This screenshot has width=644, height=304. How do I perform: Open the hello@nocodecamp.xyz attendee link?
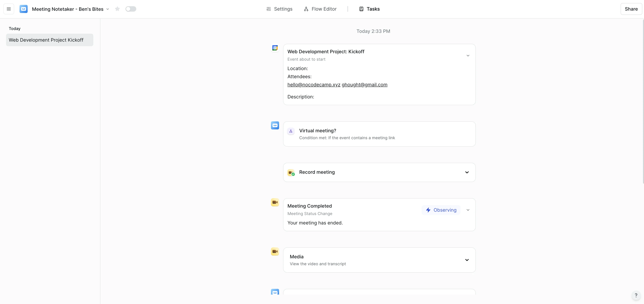(x=314, y=85)
